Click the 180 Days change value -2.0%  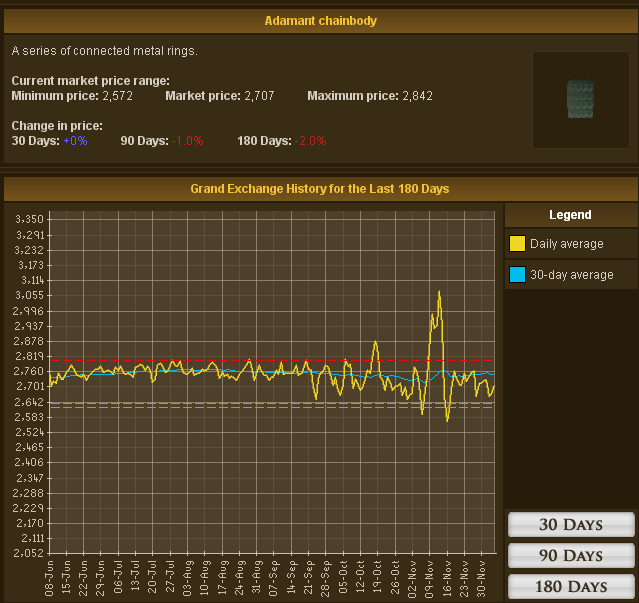coord(311,141)
